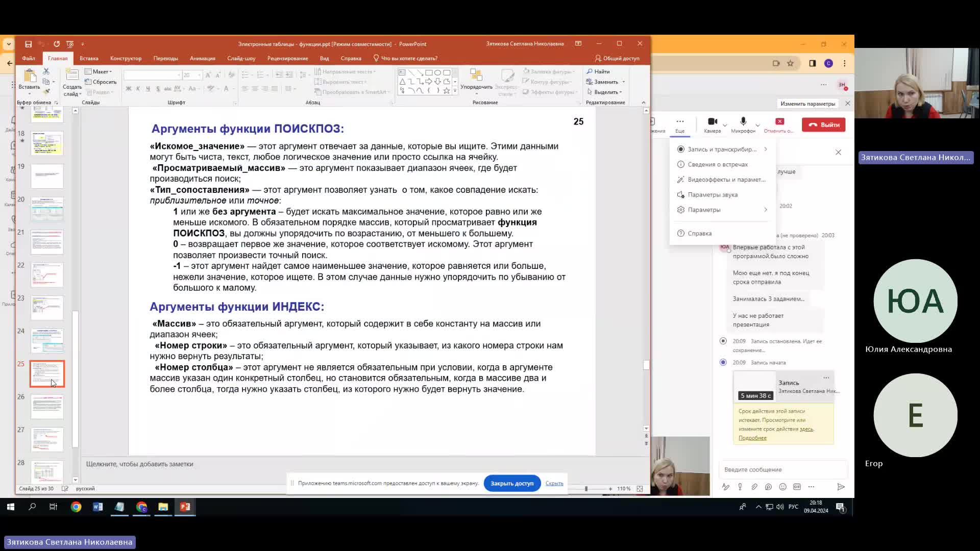Image resolution: width=980 pixels, height=551 pixels.
Task: Click the 'Скрыть' link in sharing bar
Action: [x=554, y=483]
